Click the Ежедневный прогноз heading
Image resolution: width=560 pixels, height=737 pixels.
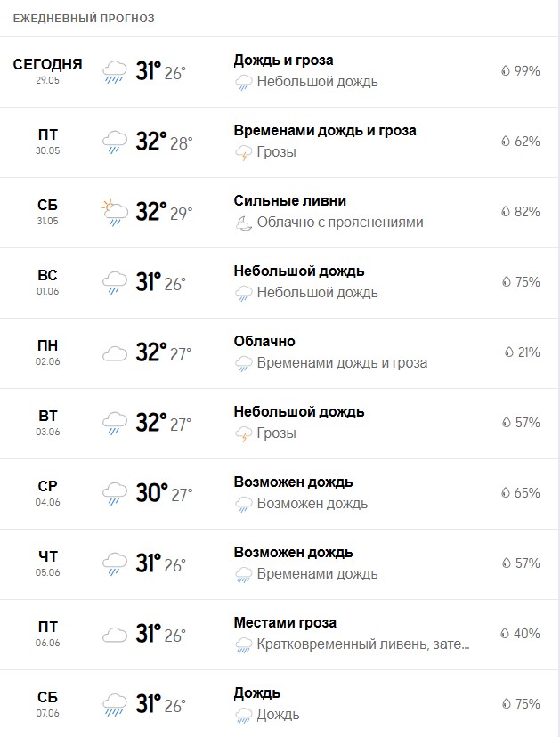point(84,19)
